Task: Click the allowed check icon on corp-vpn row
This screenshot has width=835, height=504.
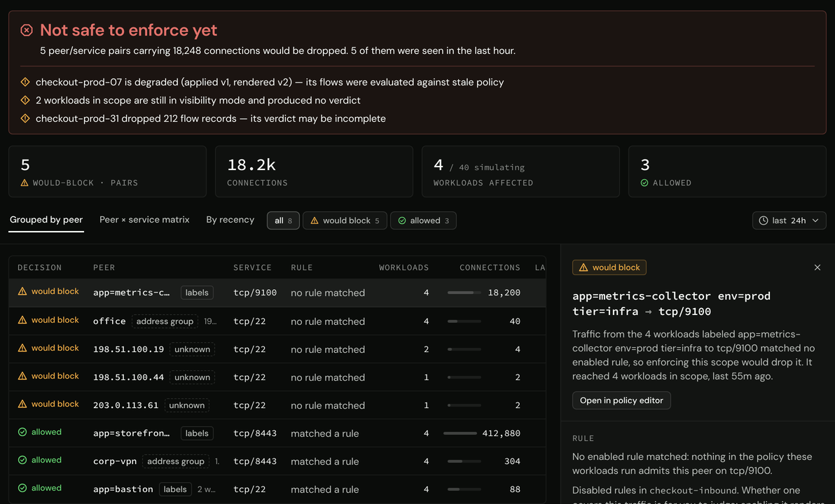Action: (22, 460)
